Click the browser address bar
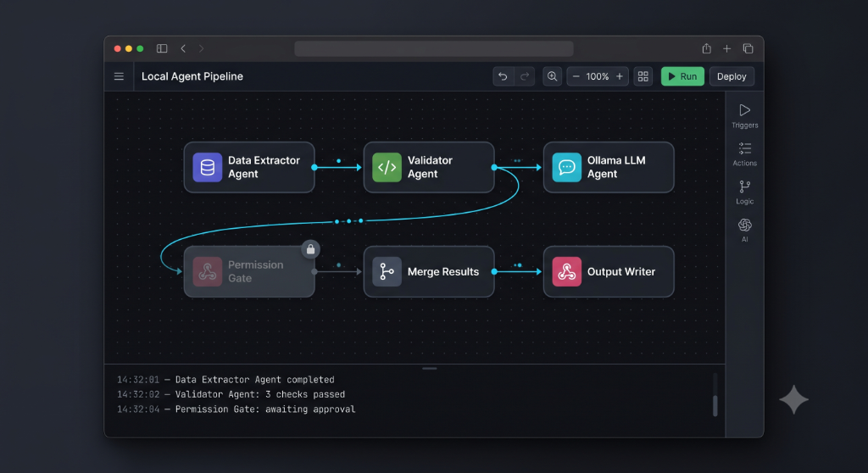This screenshot has width=868, height=473. tap(433, 48)
